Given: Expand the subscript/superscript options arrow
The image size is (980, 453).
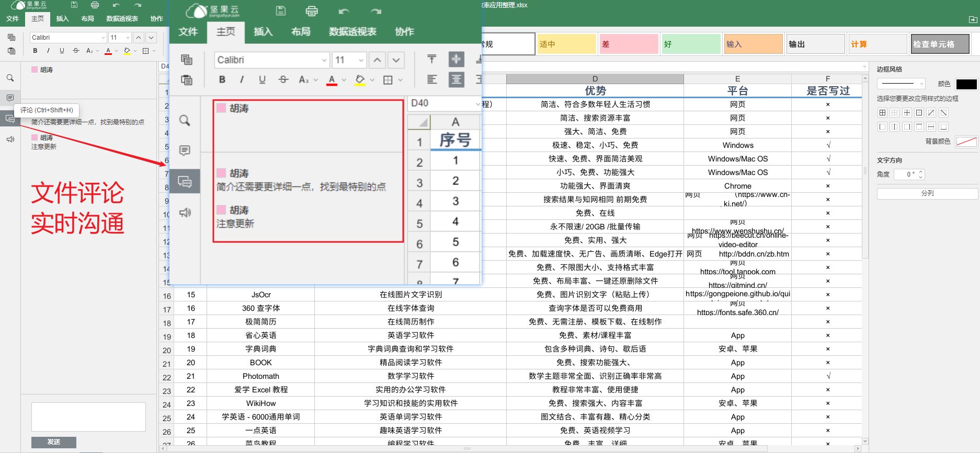Looking at the screenshot, I should coord(97,51).
